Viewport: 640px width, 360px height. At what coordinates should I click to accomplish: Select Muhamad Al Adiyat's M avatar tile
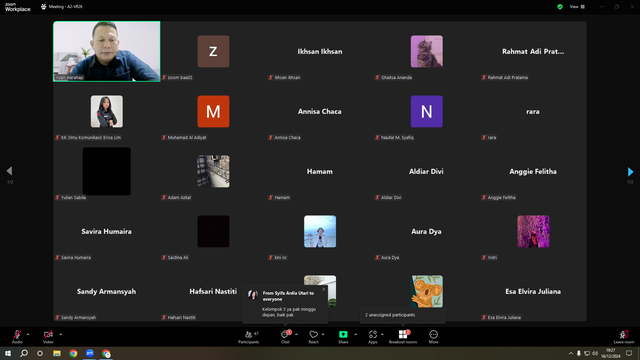coord(213,111)
